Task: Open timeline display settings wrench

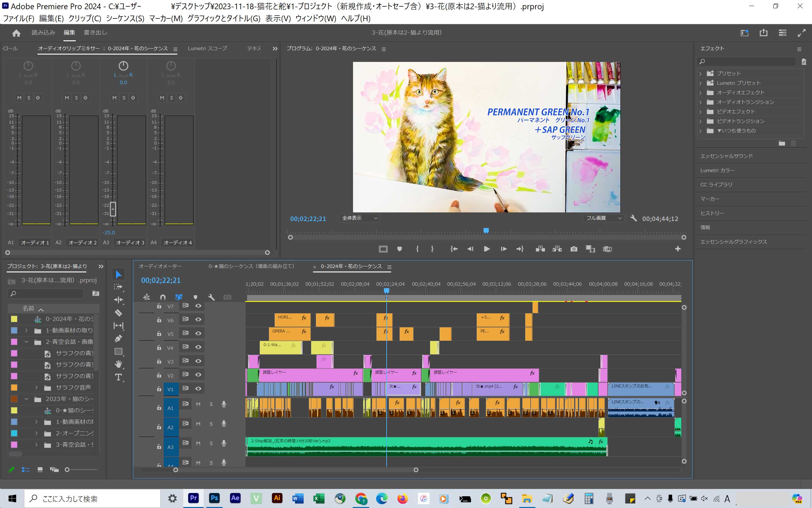Action: [x=211, y=297]
